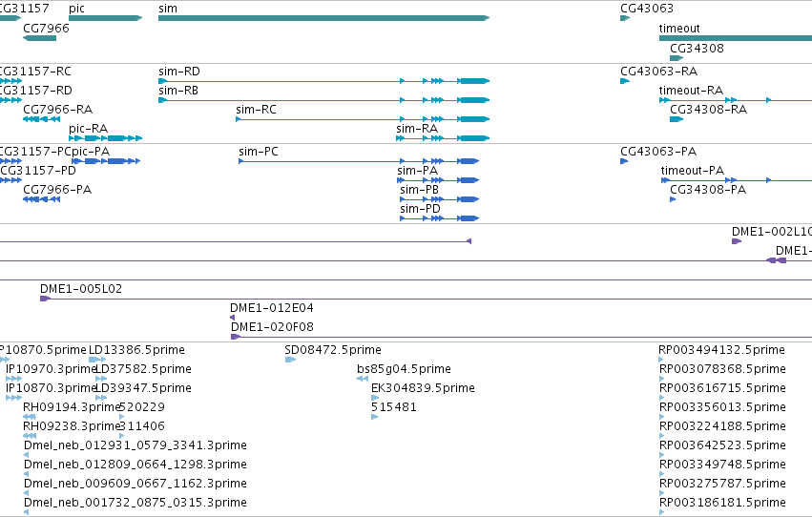Select the CG34308-RA transcript
Image resolution: width=812 pixels, height=517 pixels.
[x=677, y=119]
